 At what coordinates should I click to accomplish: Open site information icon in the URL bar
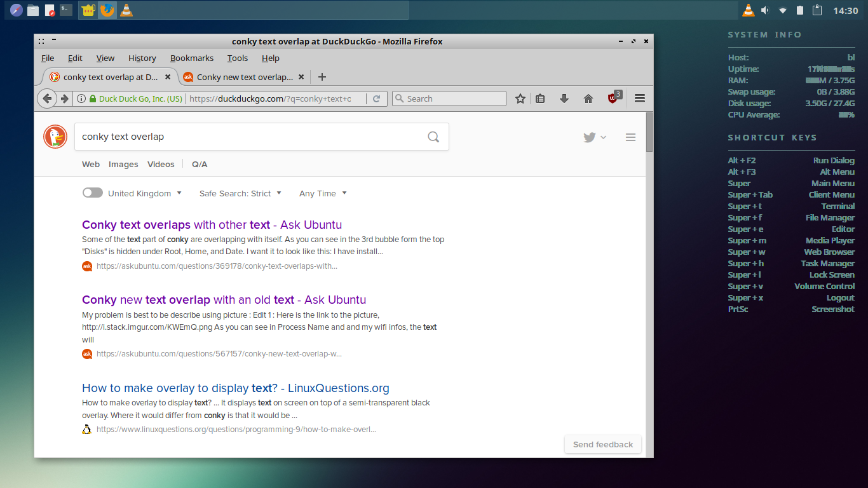click(81, 98)
